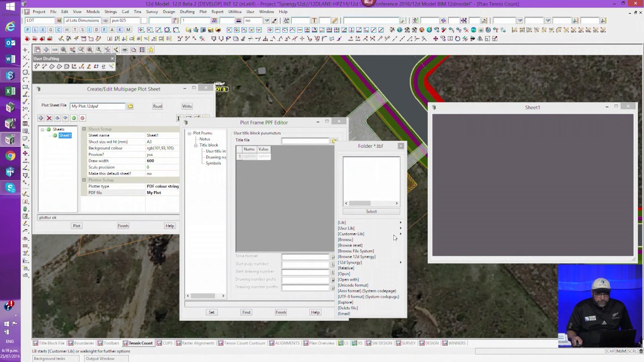Click Plot in the Multipage Plot Sheet panel

coord(76,226)
